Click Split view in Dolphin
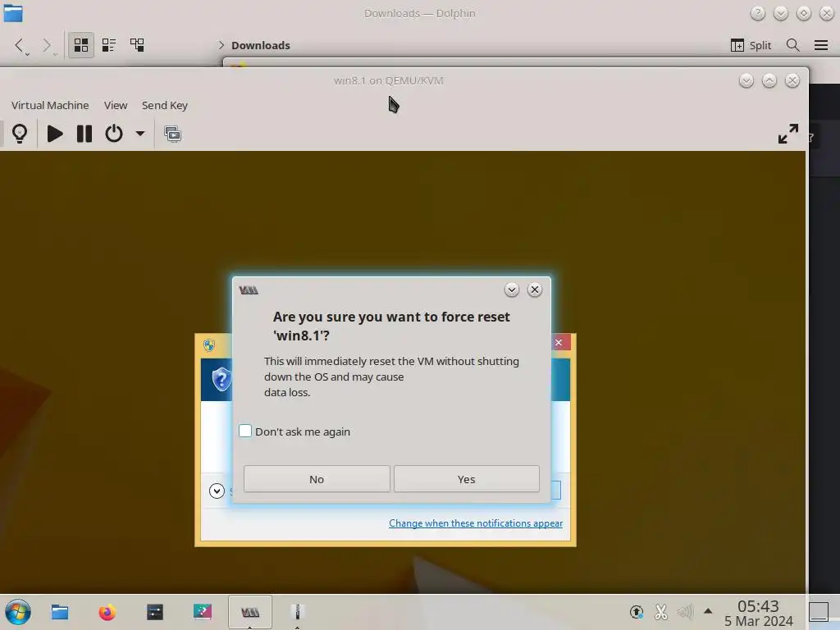The width and height of the screenshot is (840, 630). click(751, 46)
